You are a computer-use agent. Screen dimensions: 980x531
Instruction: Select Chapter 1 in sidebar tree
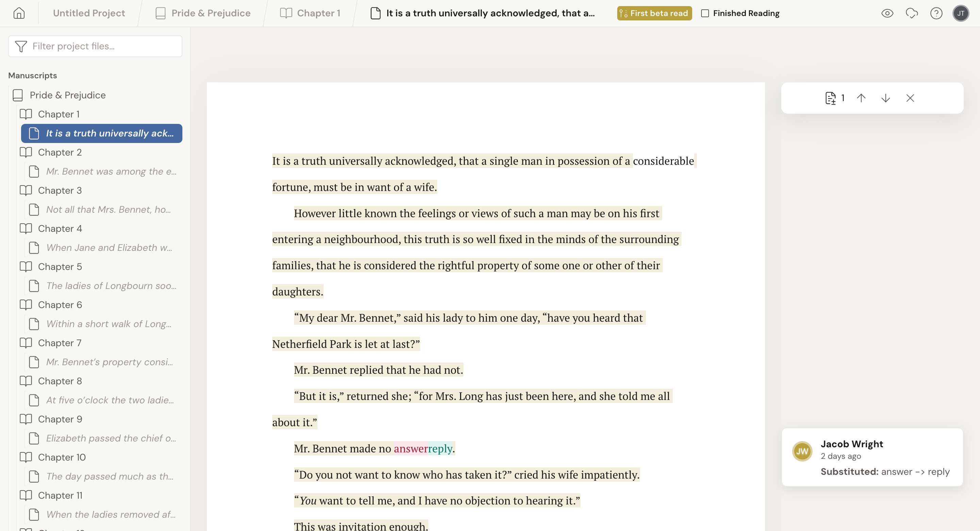click(x=59, y=114)
